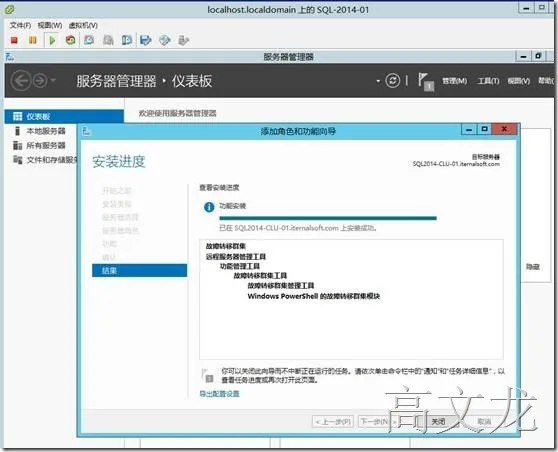Open the 管理(M) menu

tap(454, 81)
